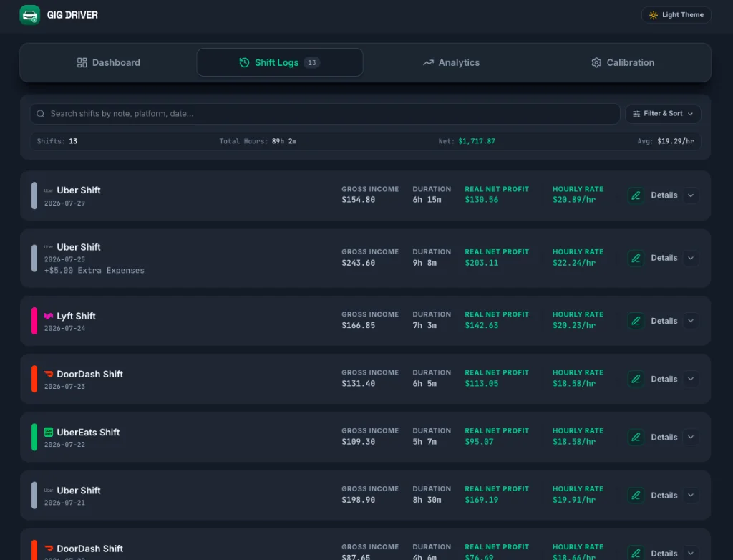Click the Shift Logs history clock icon

click(x=244, y=63)
